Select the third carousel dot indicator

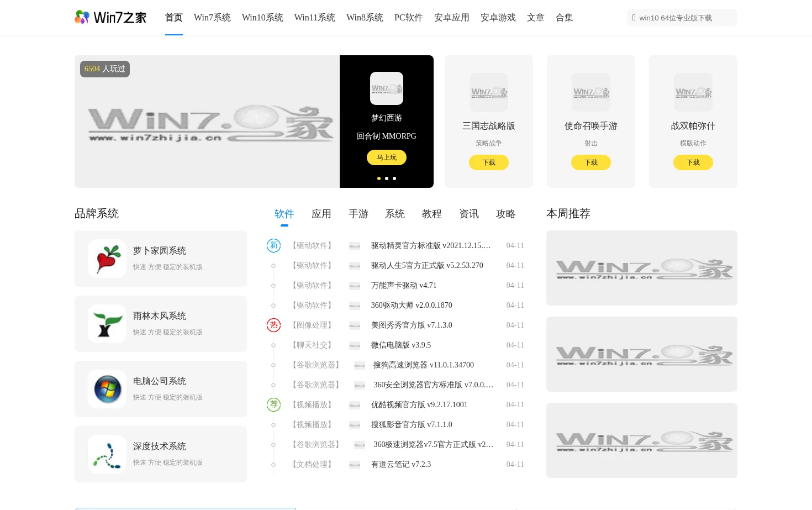coord(394,178)
